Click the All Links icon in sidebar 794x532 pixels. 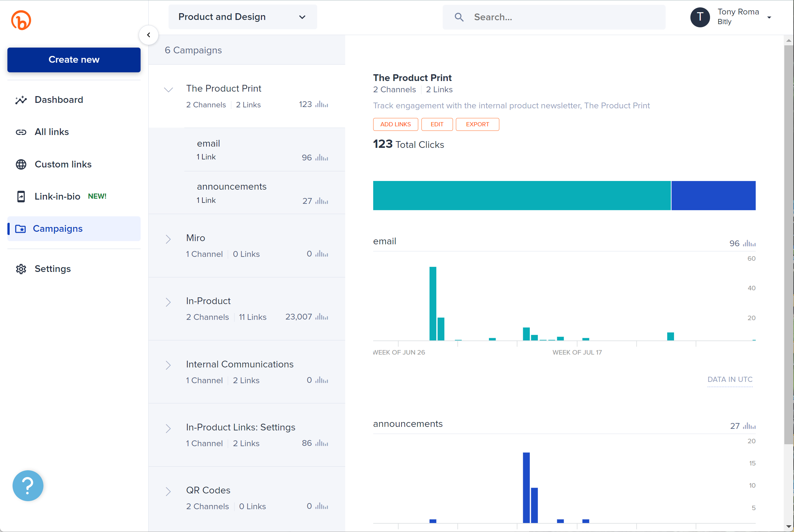click(x=21, y=132)
